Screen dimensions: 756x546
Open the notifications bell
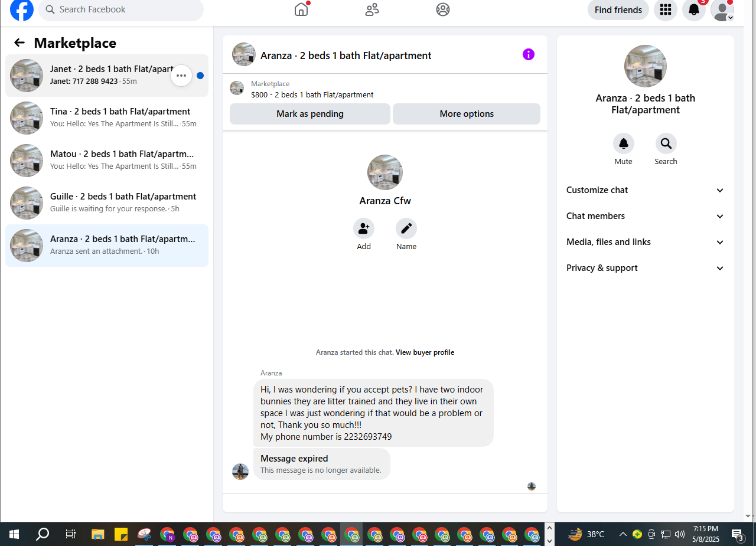tap(694, 9)
